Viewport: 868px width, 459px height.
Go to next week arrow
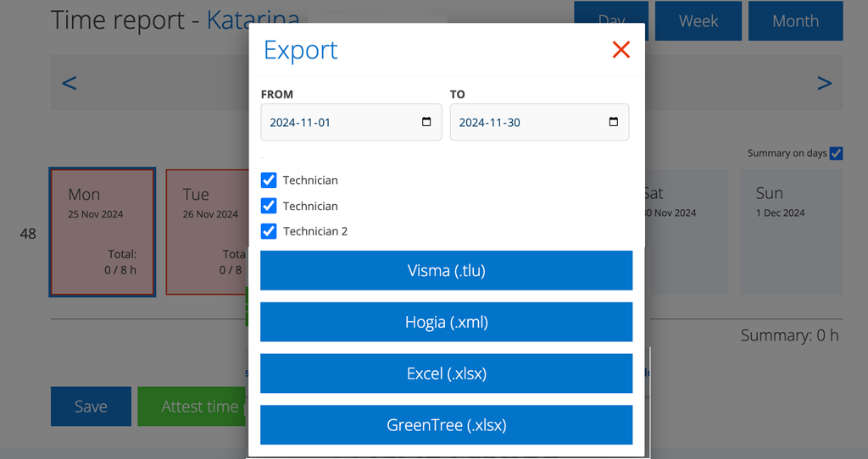pyautogui.click(x=824, y=83)
